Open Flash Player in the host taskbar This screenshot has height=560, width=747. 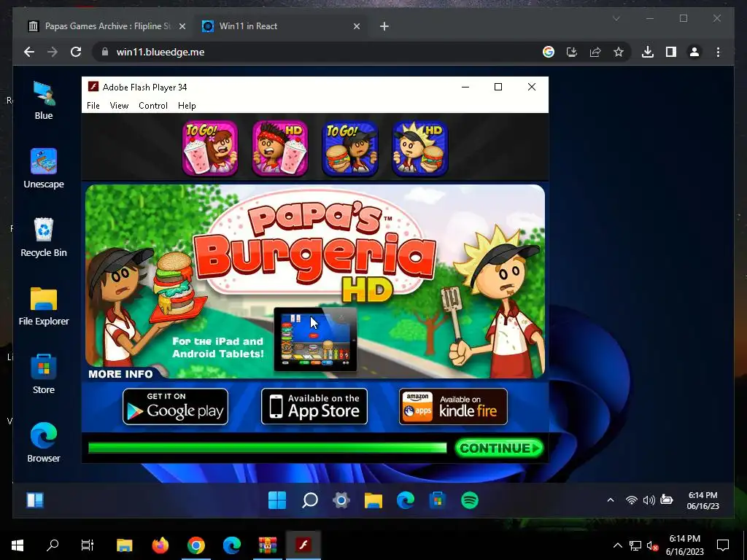(303, 545)
